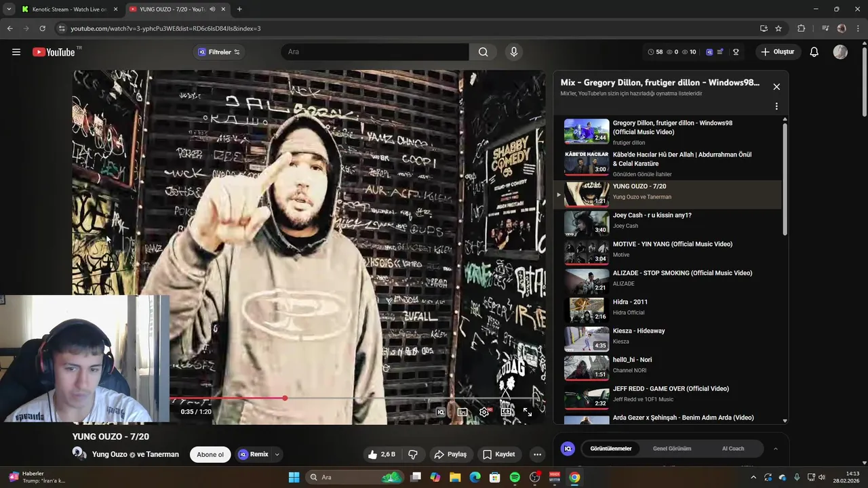868x488 pixels.
Task: Toggle subtitles in the video player
Action: [462, 411]
